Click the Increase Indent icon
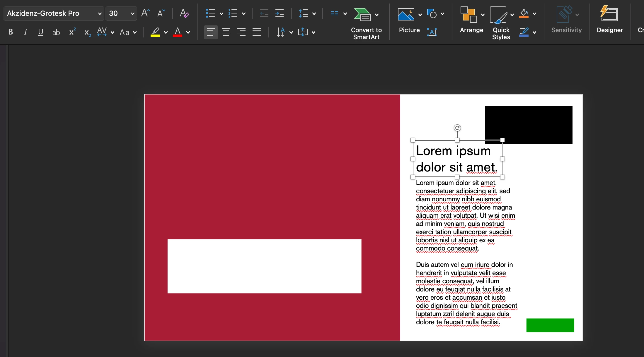 tap(279, 13)
